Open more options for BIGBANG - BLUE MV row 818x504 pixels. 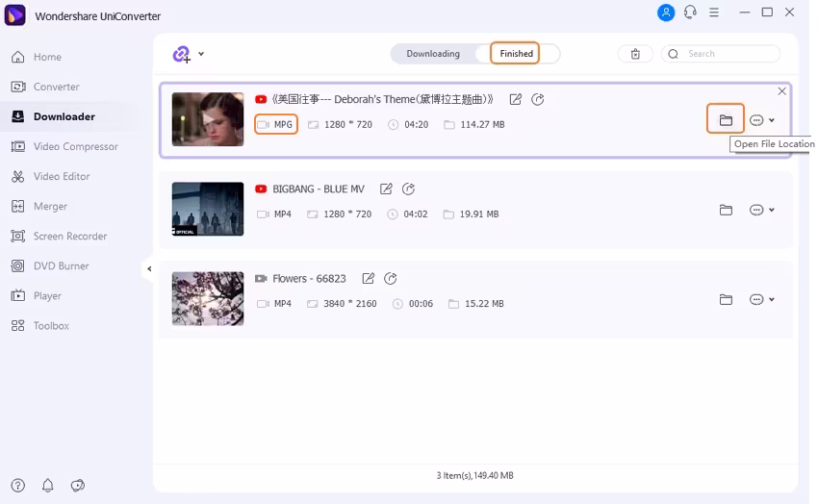click(761, 210)
